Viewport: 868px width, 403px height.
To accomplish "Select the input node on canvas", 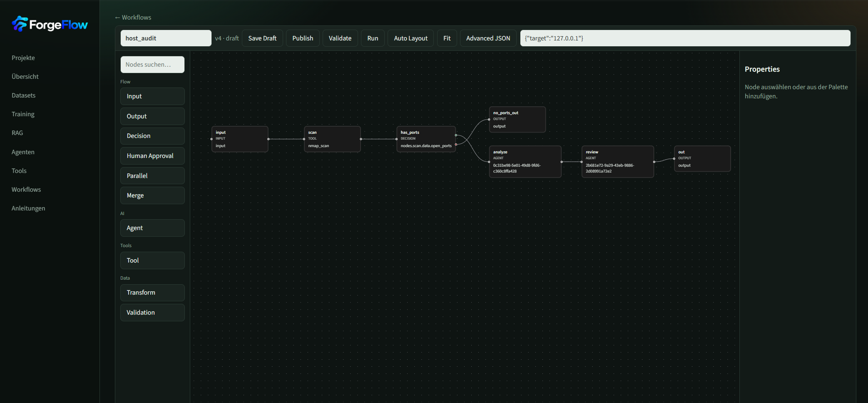I will [x=240, y=139].
